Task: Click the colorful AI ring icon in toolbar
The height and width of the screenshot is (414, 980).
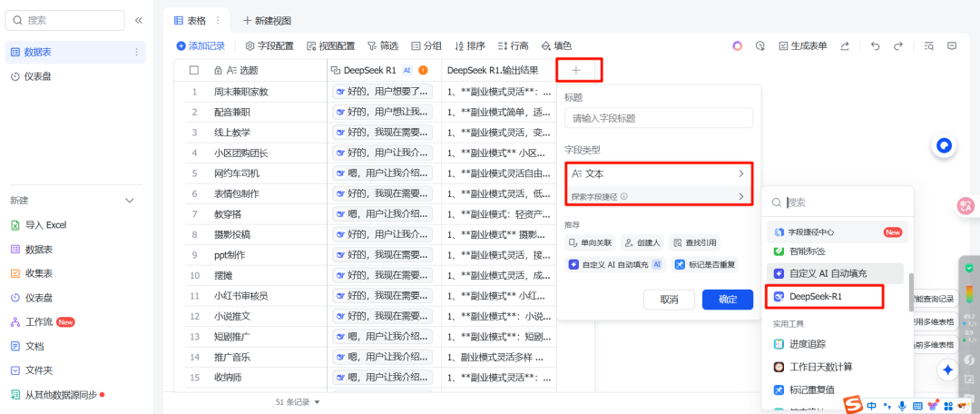Action: [738, 45]
